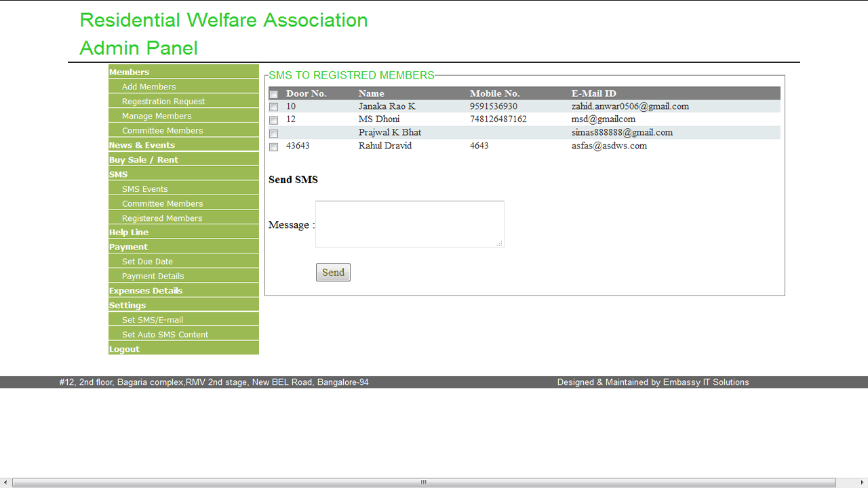Click mobile number 9591536930
Viewport: 868px width, 488px height.
(x=494, y=106)
